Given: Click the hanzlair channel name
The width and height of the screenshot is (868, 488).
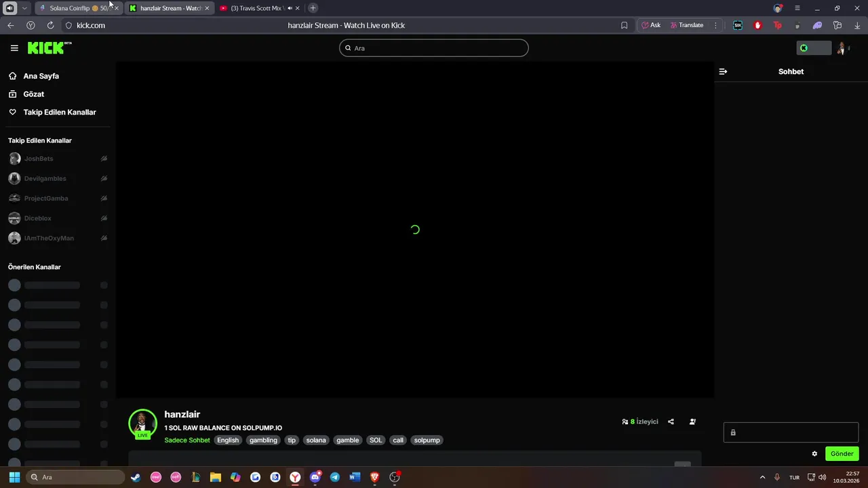Looking at the screenshot, I should 182,414.
